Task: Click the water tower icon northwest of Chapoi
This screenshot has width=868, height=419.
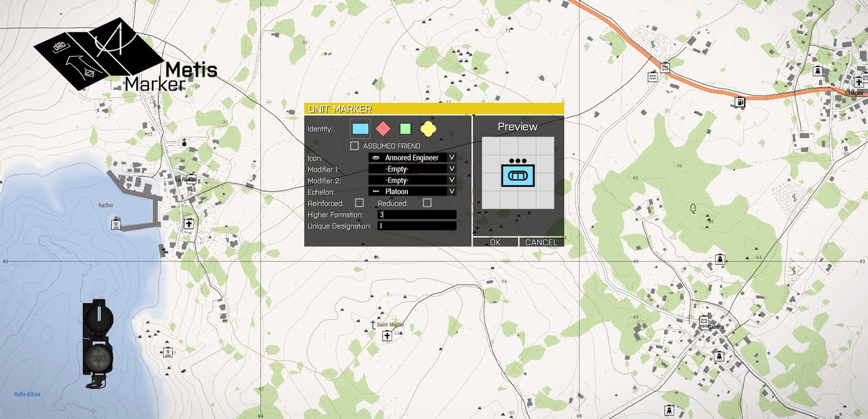Action: [x=817, y=71]
